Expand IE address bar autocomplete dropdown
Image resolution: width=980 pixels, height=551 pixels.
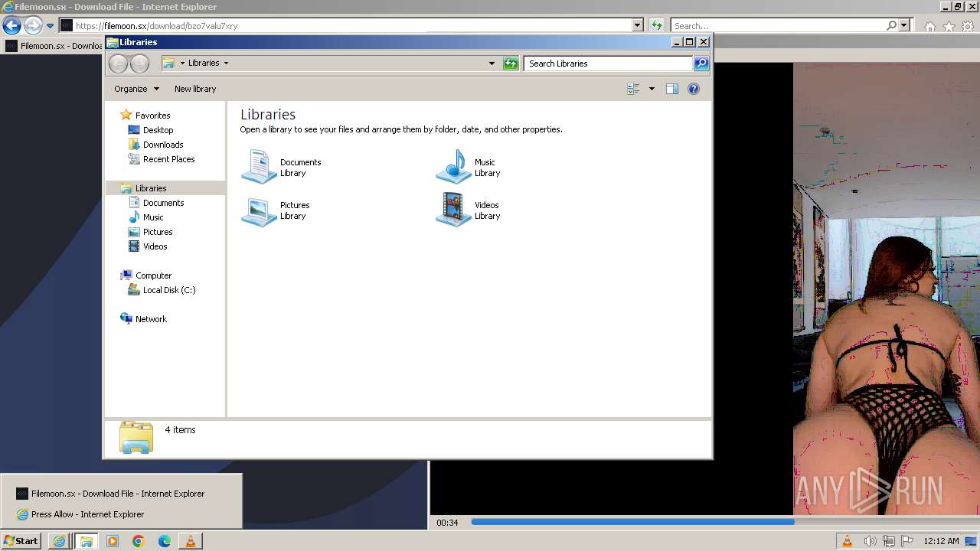(638, 25)
